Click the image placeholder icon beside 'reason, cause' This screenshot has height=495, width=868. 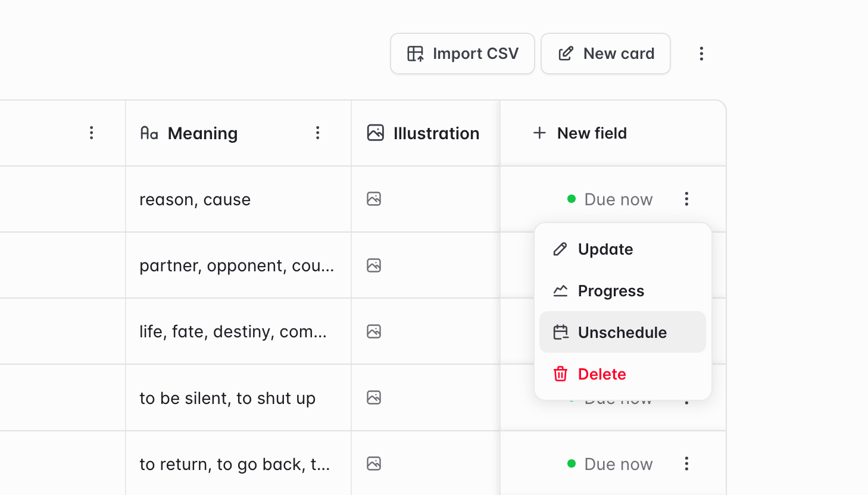tap(373, 199)
